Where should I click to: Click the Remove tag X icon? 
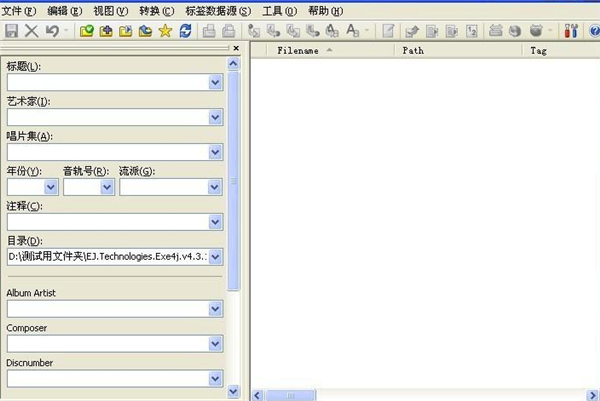(31, 31)
